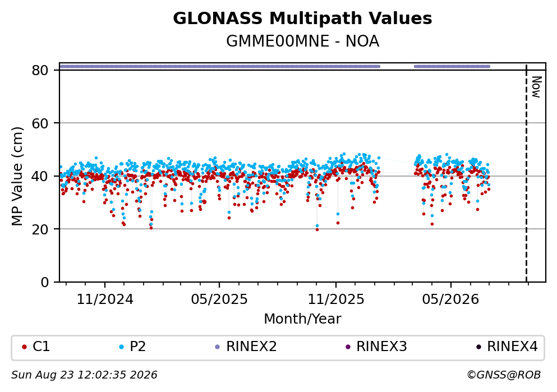Click the 11/2025 x-axis tick label

point(336,299)
